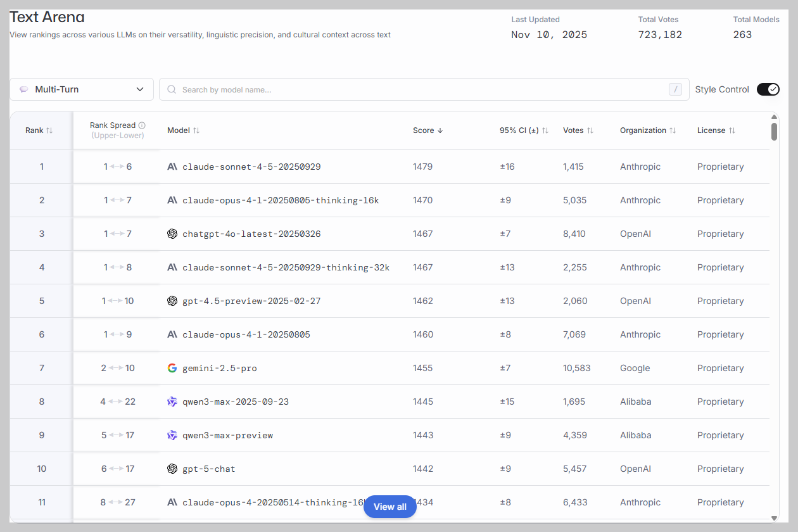The image size is (798, 532).
Task: Turn off the Style Control switch
Action: pyautogui.click(x=768, y=89)
